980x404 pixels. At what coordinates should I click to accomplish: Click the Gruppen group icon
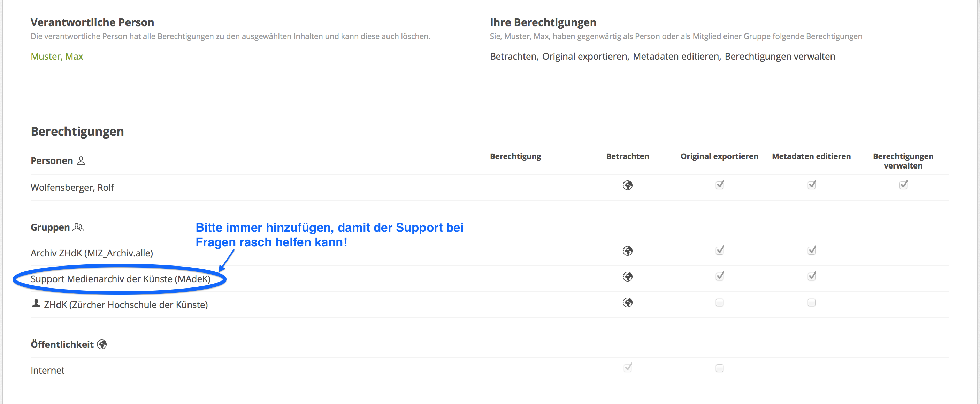click(78, 227)
